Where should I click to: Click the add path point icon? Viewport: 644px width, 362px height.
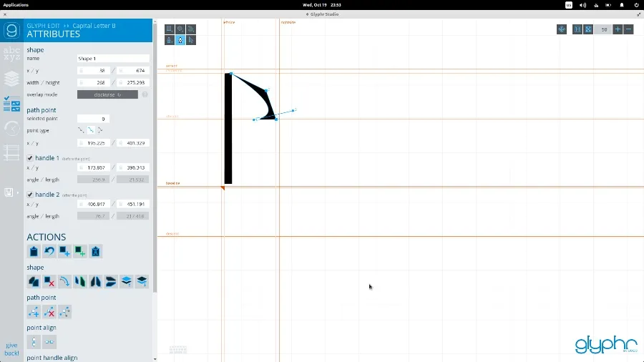(34, 312)
